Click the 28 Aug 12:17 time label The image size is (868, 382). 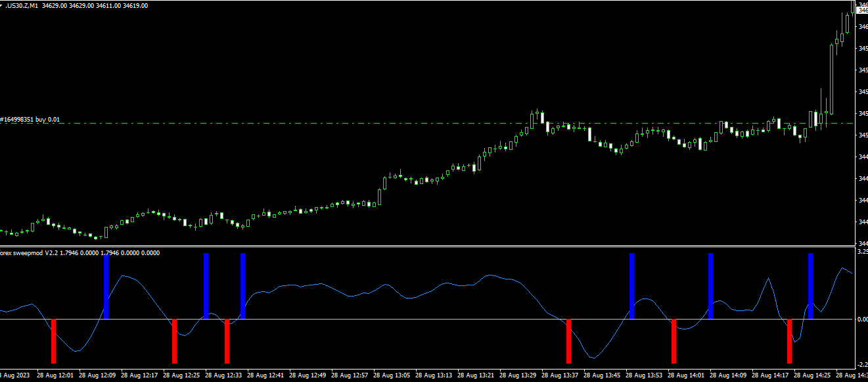coord(139,376)
